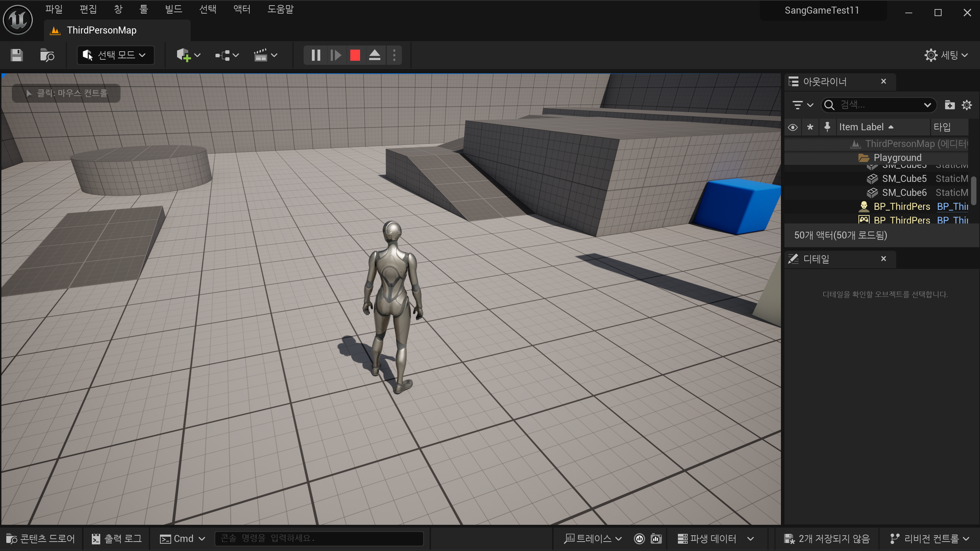Toggle the trace pause/record circular icon
This screenshot has width=980, height=551.
coord(639,538)
